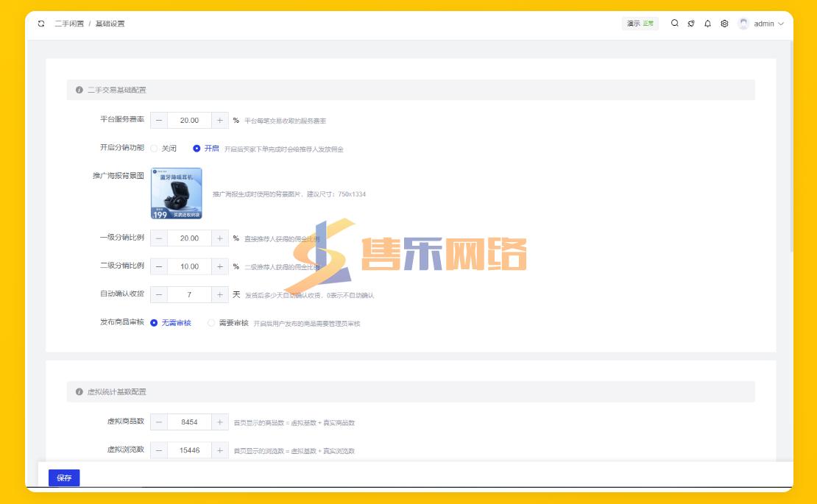
Task: Click the admin avatar image
Action: click(743, 24)
